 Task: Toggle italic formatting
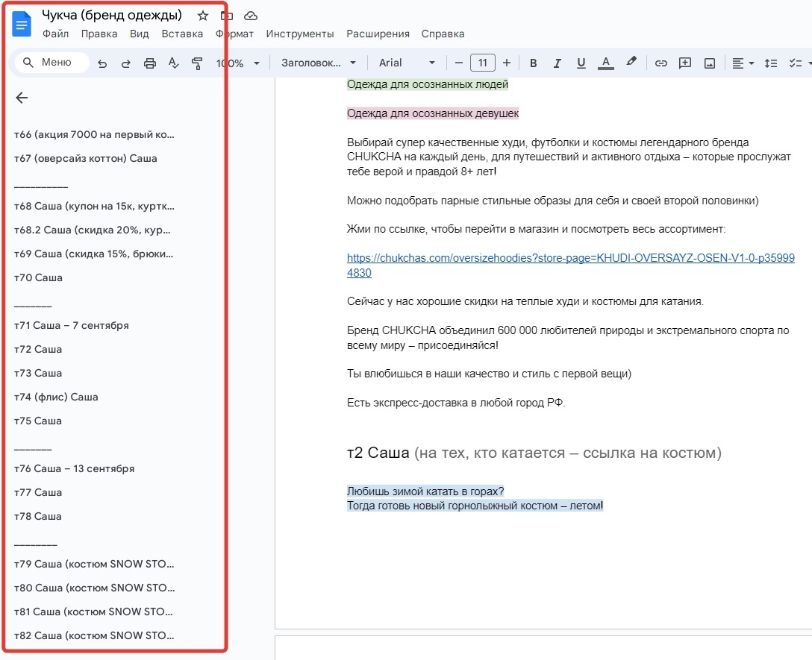pos(558,63)
